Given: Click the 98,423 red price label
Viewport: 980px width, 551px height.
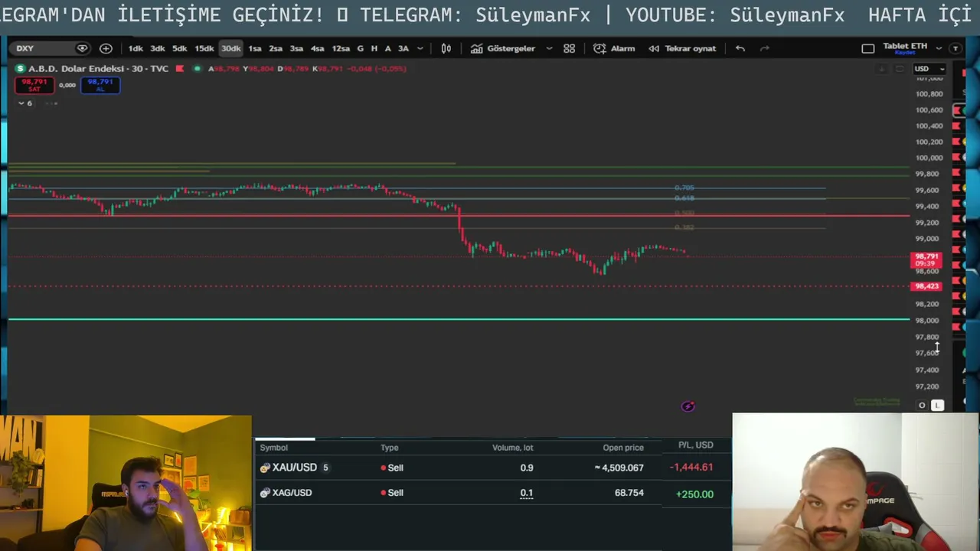Looking at the screenshot, I should [x=926, y=286].
